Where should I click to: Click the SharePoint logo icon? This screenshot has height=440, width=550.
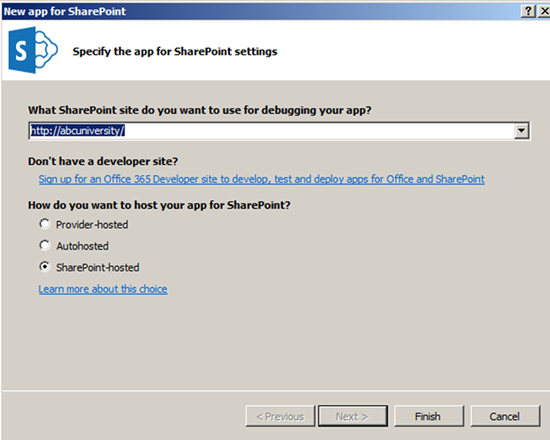click(33, 50)
